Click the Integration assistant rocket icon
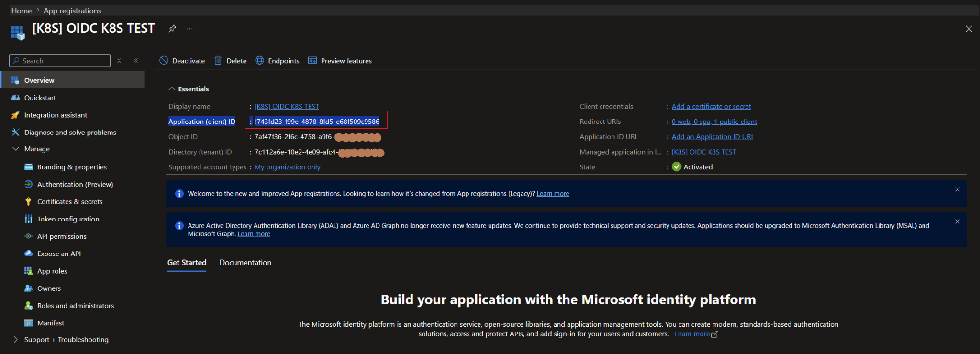Image resolution: width=980 pixels, height=354 pixels. pyautogui.click(x=15, y=115)
